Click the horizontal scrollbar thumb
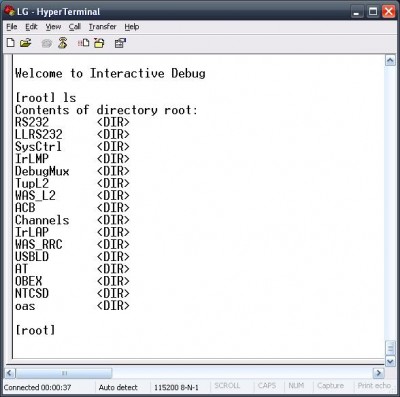 (x=64, y=373)
